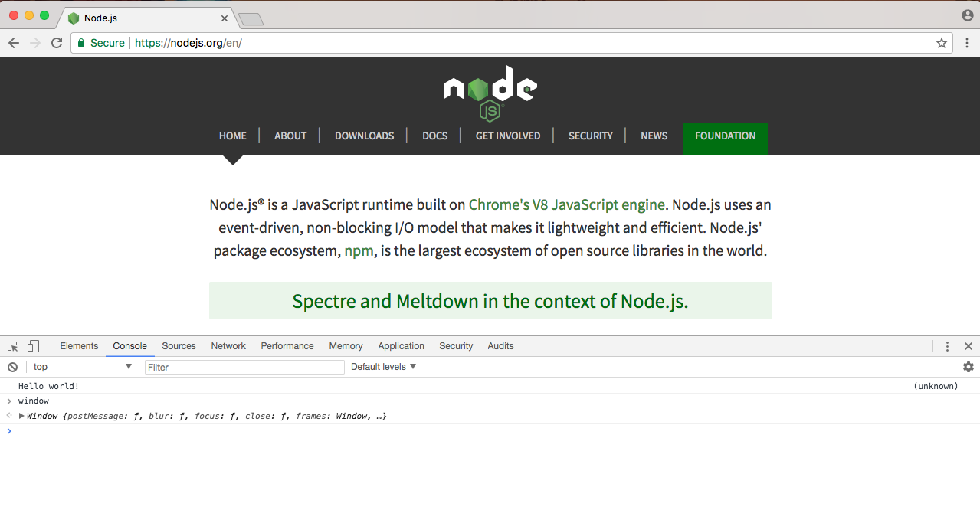This screenshot has width=980, height=507.
Task: Clear the console with the clear icon
Action: tap(12, 367)
